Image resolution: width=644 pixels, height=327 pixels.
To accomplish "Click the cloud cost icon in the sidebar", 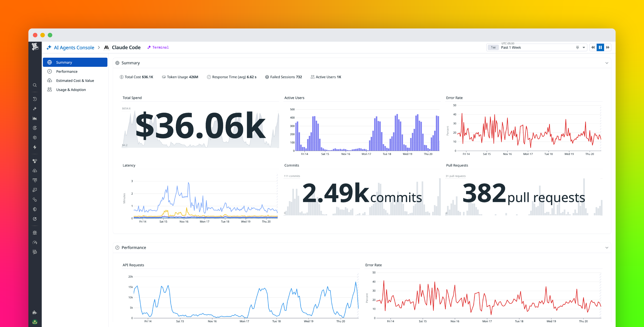I will 35,171.
